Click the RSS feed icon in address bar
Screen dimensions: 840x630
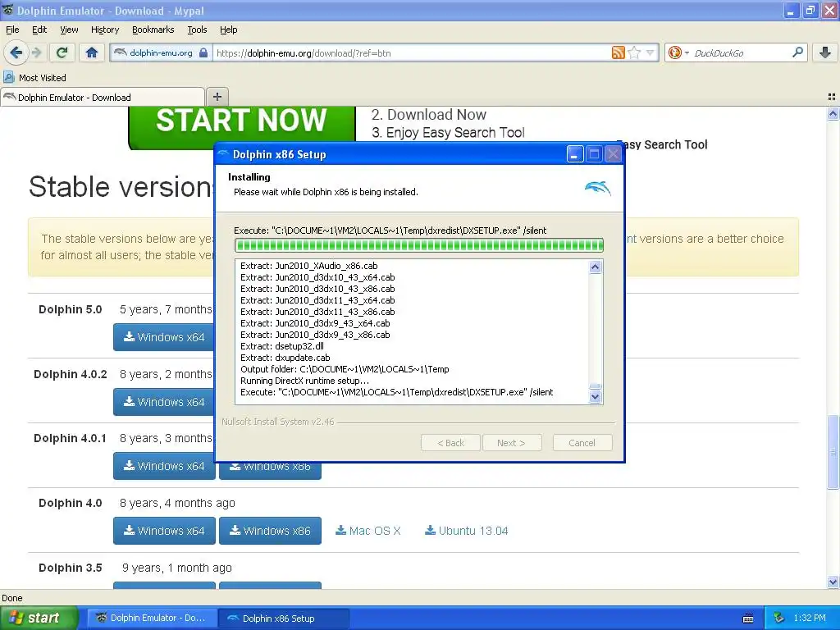pyautogui.click(x=619, y=52)
